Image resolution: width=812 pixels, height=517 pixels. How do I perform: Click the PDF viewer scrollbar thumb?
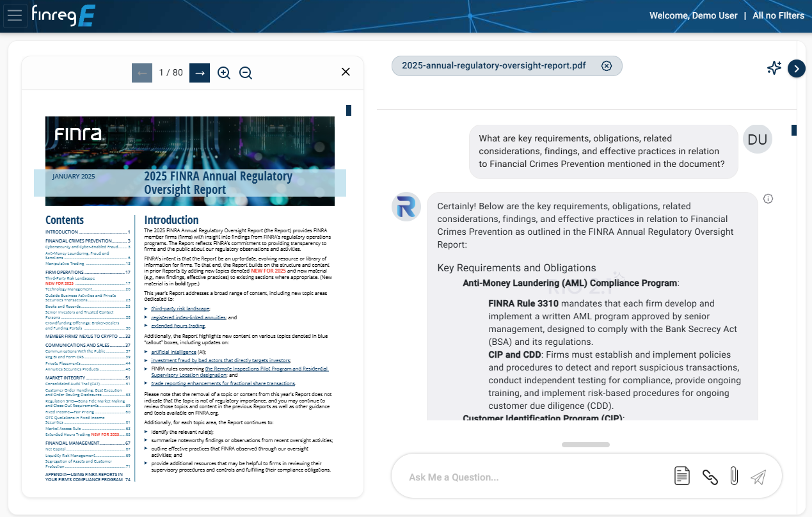(x=349, y=111)
